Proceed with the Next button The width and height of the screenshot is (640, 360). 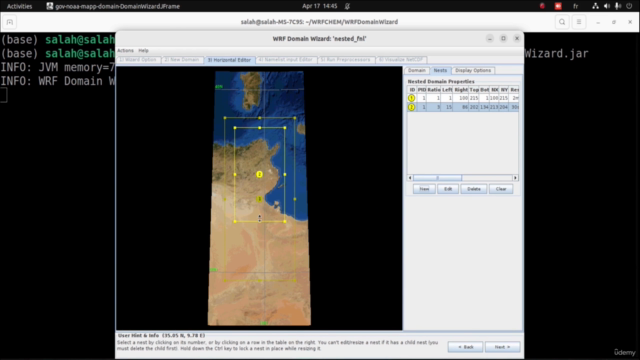[502, 347]
